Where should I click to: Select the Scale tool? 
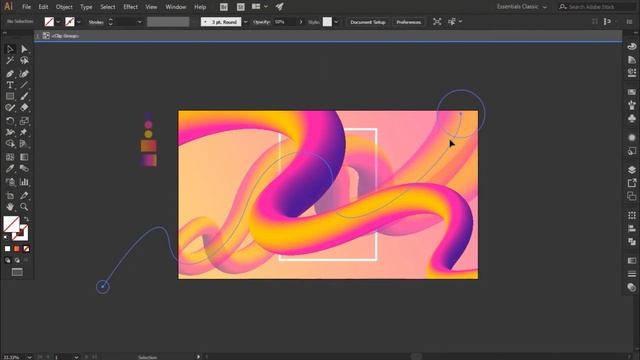pyautogui.click(x=24, y=121)
